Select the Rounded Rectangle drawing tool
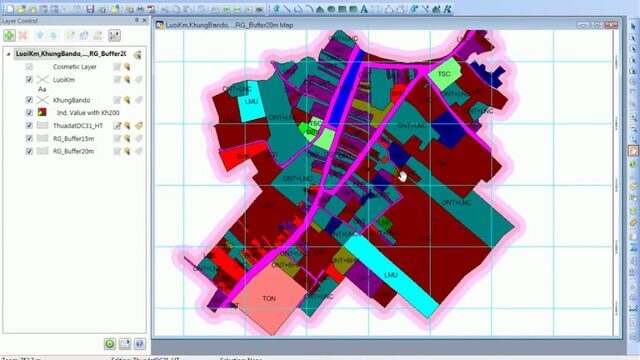Viewport: 640px width, 360px height. click(353, 9)
